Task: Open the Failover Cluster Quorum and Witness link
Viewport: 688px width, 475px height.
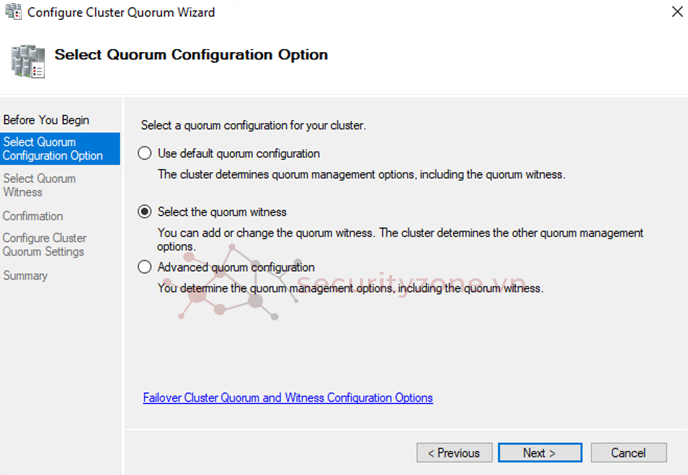Action: coord(288,398)
